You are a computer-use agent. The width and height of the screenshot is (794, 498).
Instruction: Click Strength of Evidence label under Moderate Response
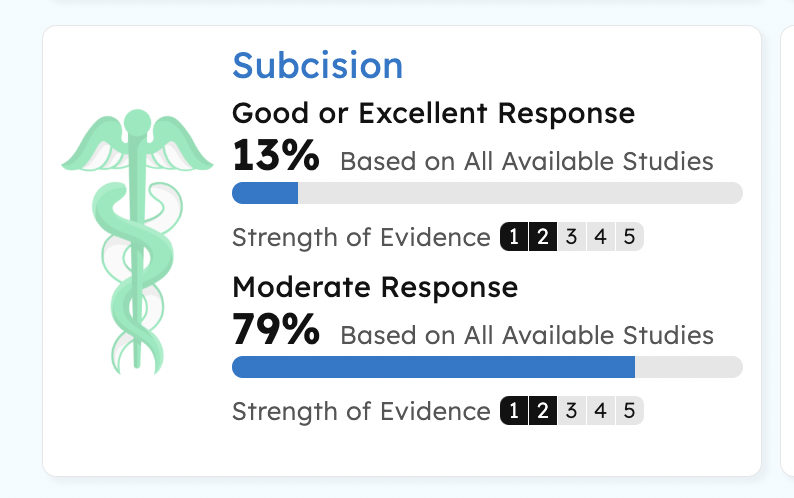(x=362, y=411)
